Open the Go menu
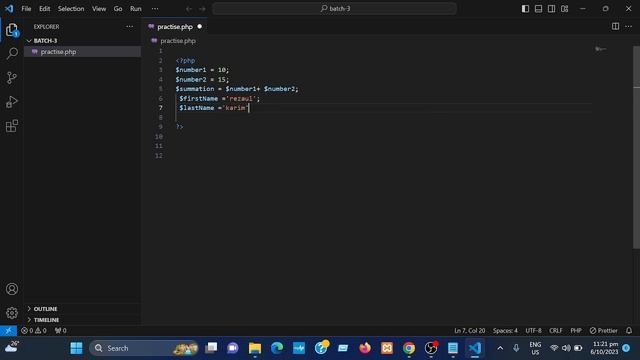This screenshot has width=640, height=360. tap(118, 9)
